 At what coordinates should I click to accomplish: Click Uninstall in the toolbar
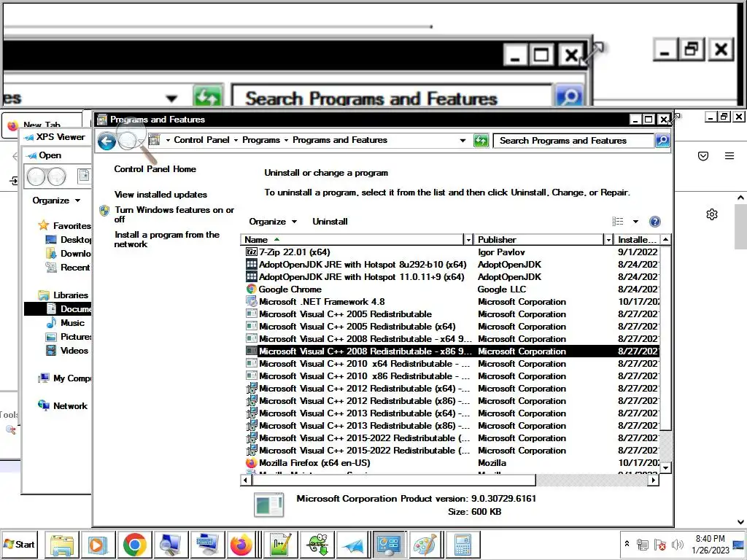pos(330,222)
